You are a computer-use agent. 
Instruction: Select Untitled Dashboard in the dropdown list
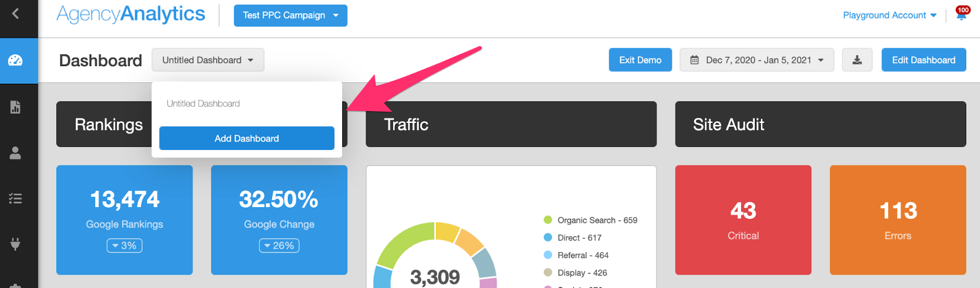(203, 104)
